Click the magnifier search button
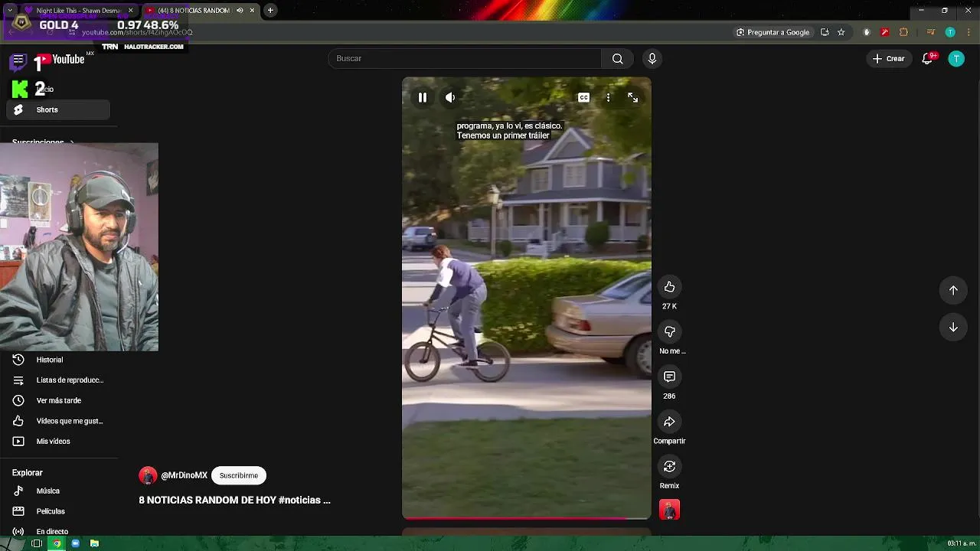The image size is (980, 551). pos(617,59)
